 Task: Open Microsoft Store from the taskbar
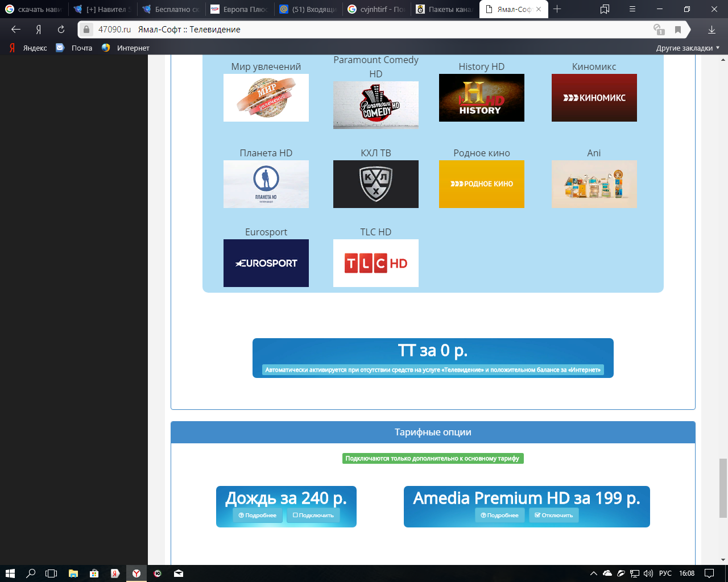(x=94, y=573)
